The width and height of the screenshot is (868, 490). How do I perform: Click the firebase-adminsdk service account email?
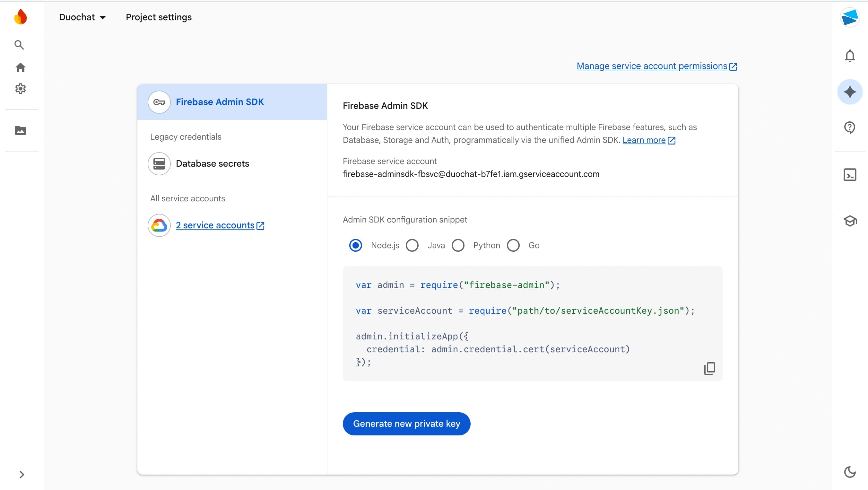(471, 174)
